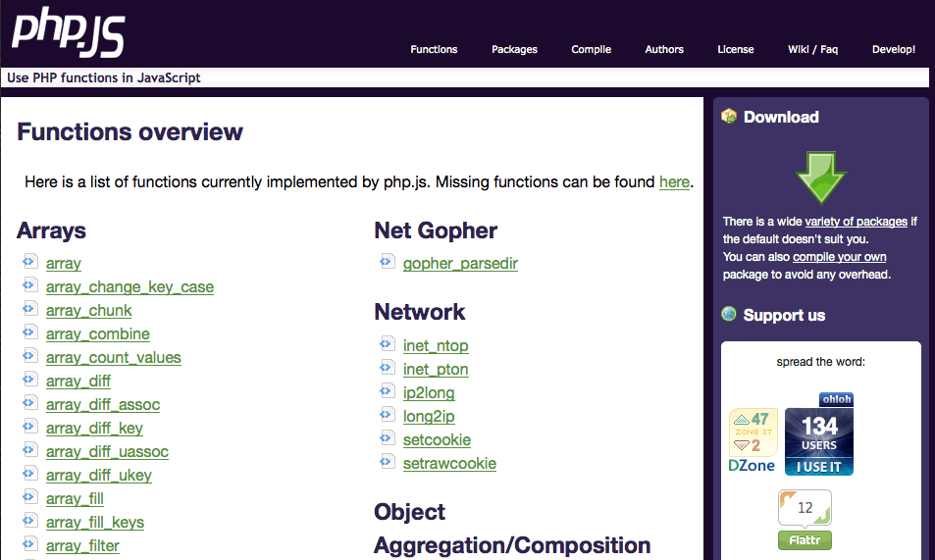This screenshot has width=935, height=560.
Task: Click the icon beside setcookie
Action: coord(388,438)
